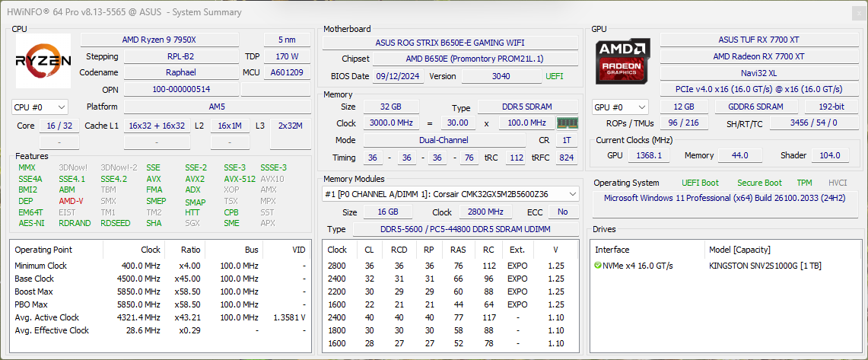Select the 16x32 + 16x32 L1 cache value
868x360 pixels.
pyautogui.click(x=157, y=126)
